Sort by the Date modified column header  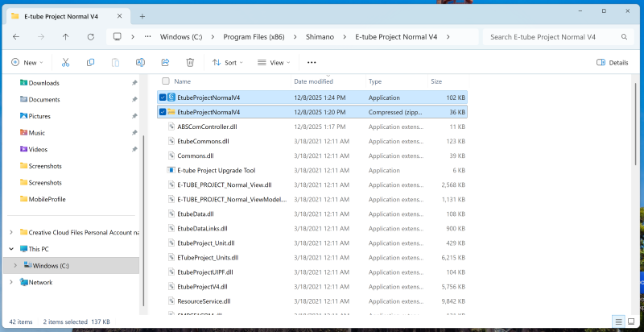(x=313, y=81)
